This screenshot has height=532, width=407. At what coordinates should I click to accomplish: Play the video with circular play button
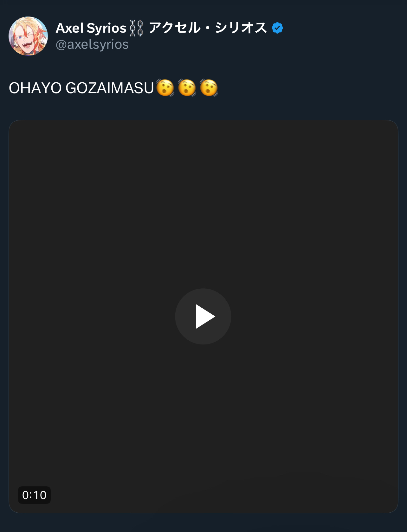click(x=203, y=317)
